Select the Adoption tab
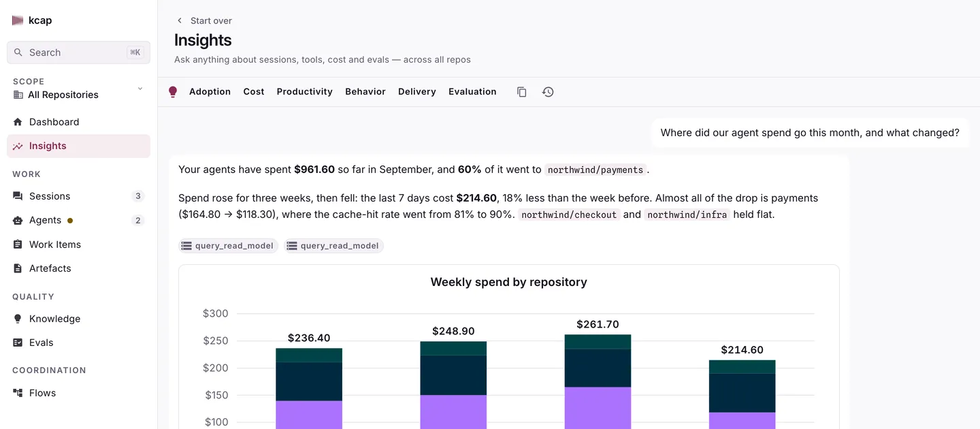Image resolution: width=980 pixels, height=429 pixels. click(210, 92)
